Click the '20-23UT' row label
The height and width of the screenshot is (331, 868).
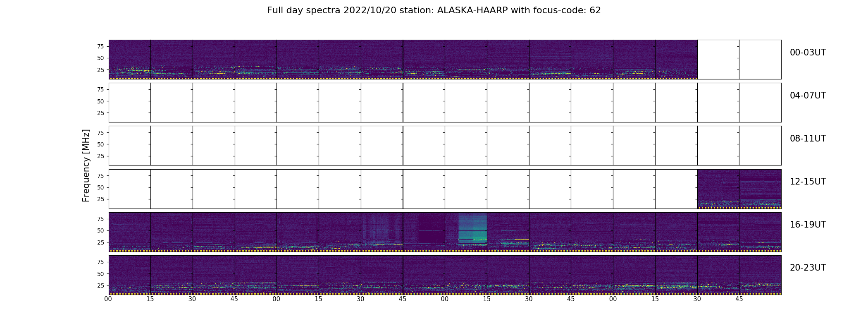point(808,268)
